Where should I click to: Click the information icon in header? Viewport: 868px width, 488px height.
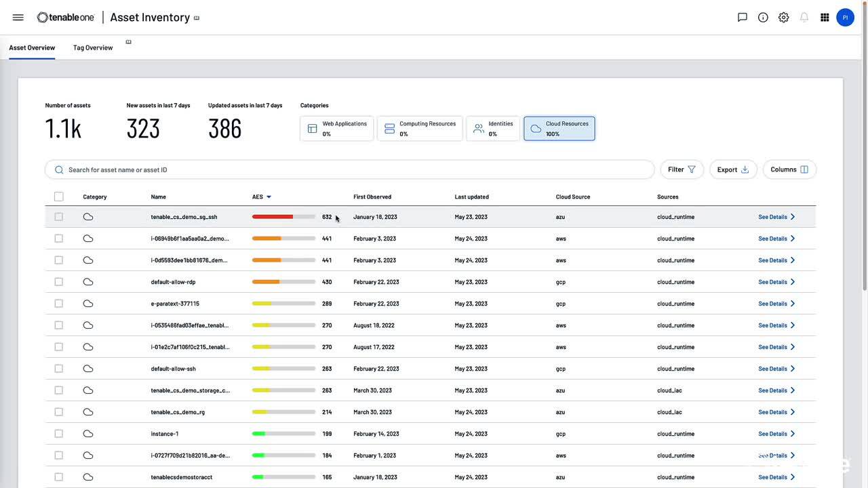click(x=763, y=18)
